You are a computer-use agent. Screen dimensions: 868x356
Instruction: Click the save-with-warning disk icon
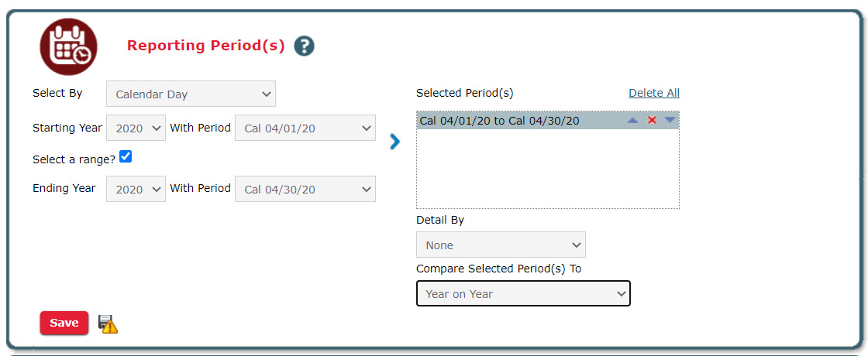(x=108, y=324)
